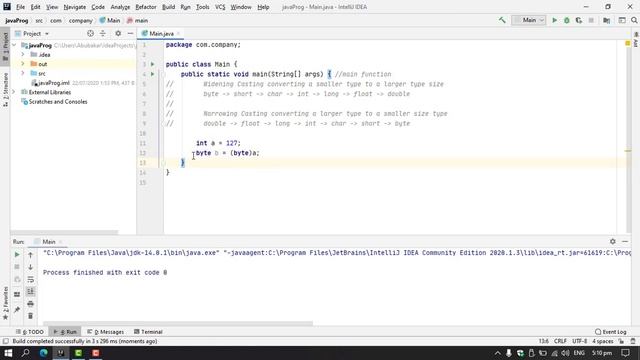Open the File menu

coord(20,7)
